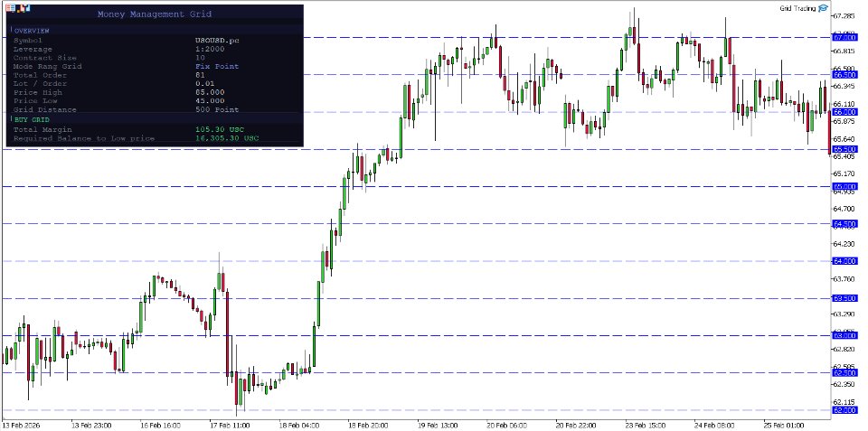Select the 63.500 grid level price tag
The height and width of the screenshot is (431, 868).
point(845,299)
